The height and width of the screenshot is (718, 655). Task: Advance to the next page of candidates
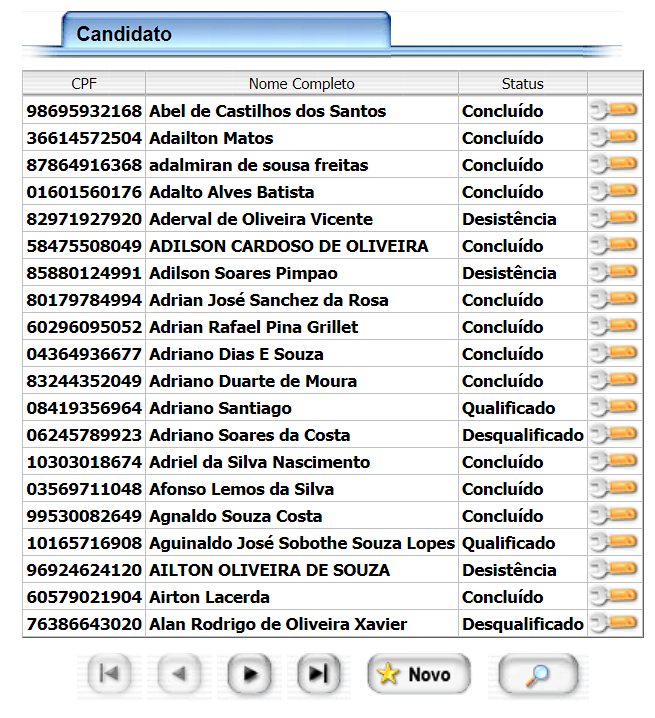pos(249,675)
